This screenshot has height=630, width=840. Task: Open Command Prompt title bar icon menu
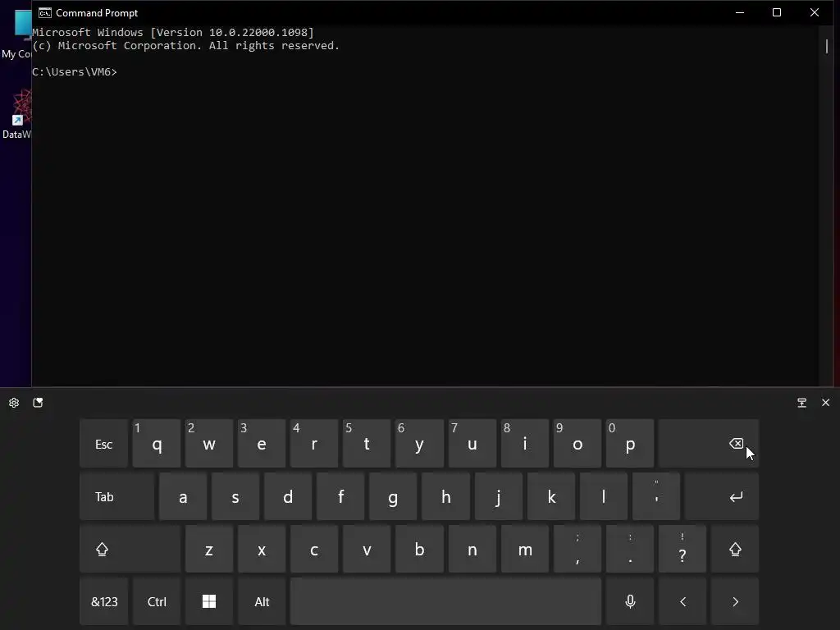[x=45, y=13]
